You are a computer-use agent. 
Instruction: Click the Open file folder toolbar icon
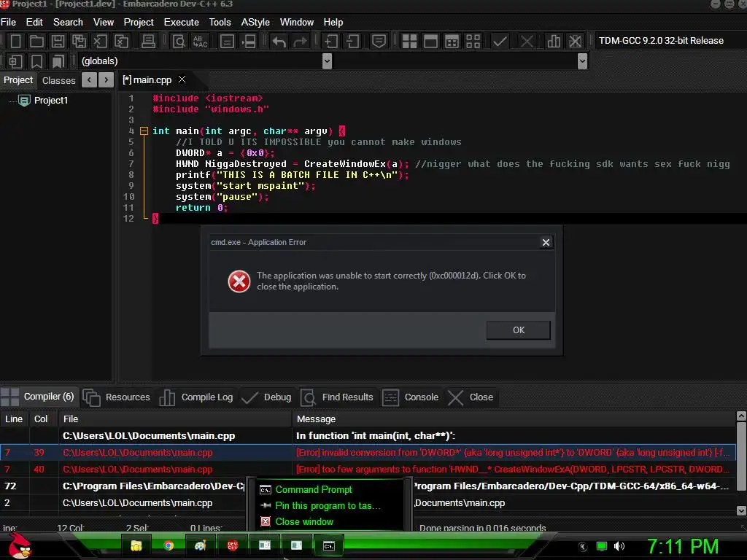tap(36, 41)
